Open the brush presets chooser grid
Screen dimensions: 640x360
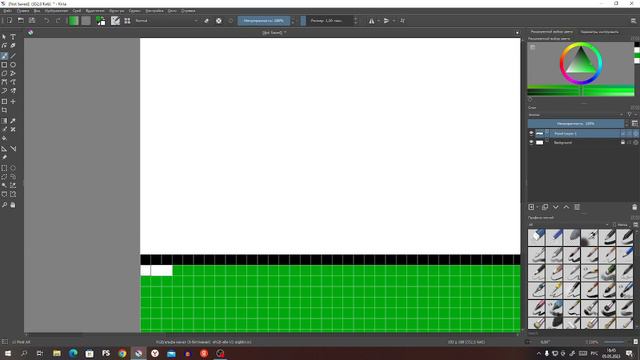point(127,20)
